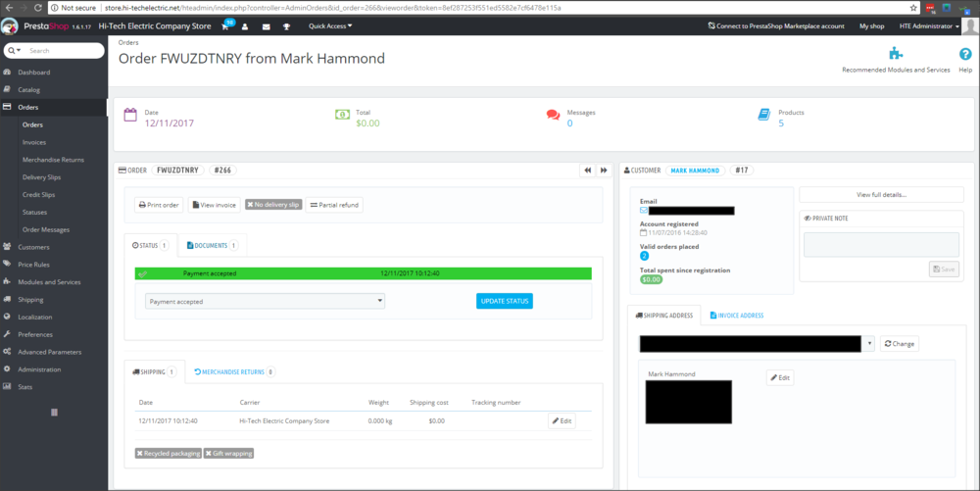Click the Total money icon
The width and height of the screenshot is (980, 491).
coord(342,115)
